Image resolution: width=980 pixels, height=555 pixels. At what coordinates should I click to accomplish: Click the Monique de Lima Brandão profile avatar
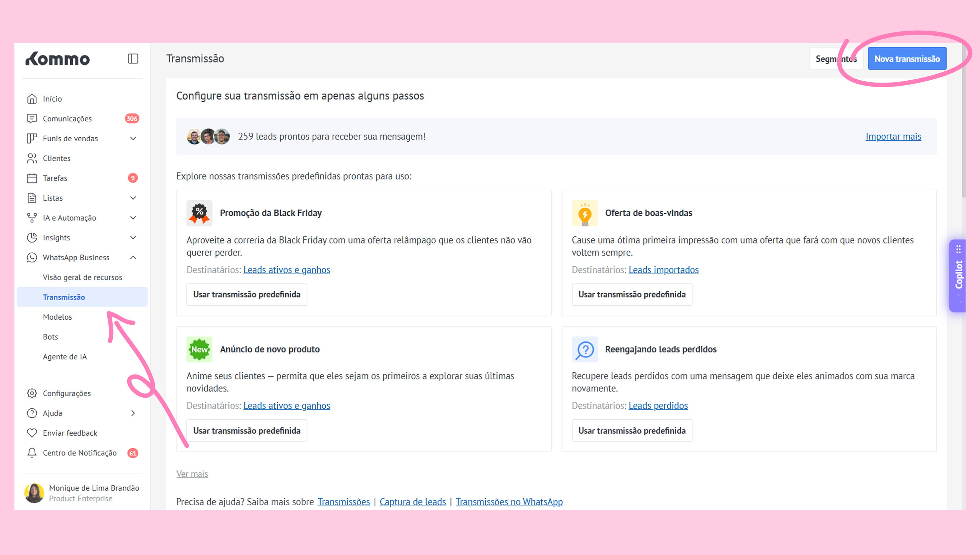[34, 493]
